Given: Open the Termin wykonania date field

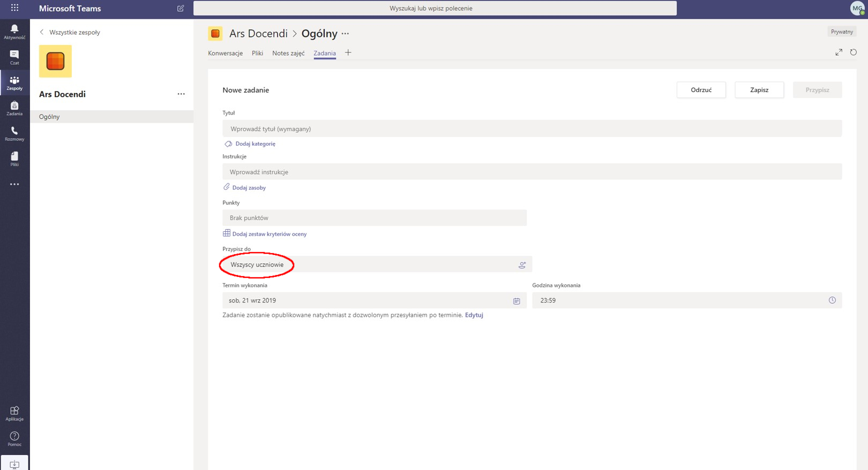Looking at the screenshot, I should click(375, 300).
